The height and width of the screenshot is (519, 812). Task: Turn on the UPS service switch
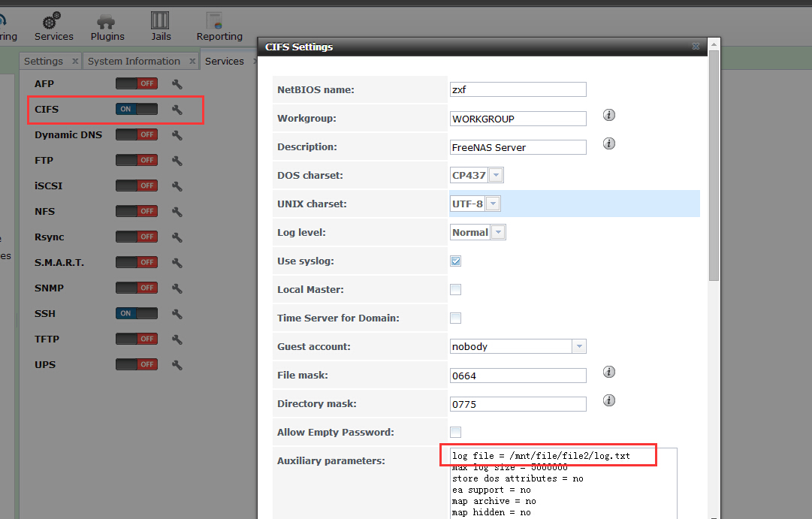tap(137, 364)
